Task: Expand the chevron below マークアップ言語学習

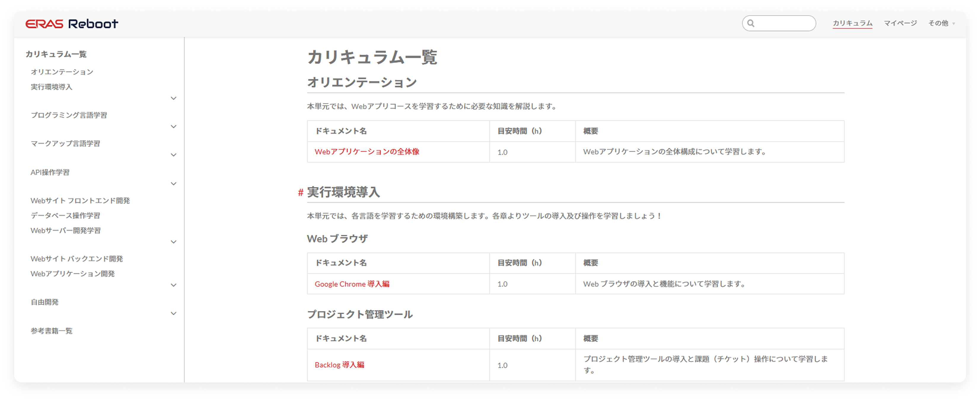Action: pyautogui.click(x=173, y=155)
